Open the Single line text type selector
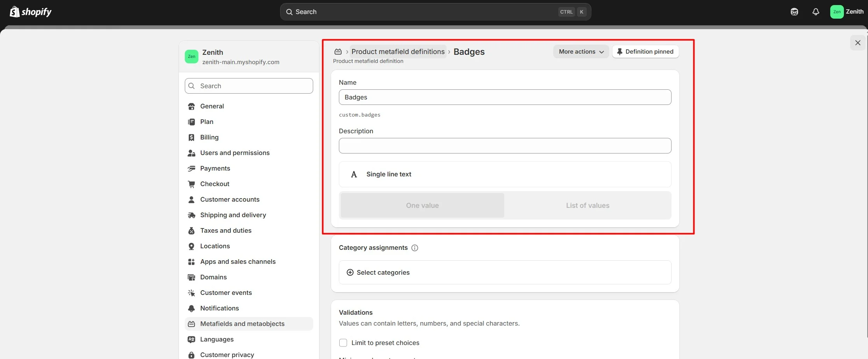Viewport: 868px width, 359px height. [x=505, y=174]
